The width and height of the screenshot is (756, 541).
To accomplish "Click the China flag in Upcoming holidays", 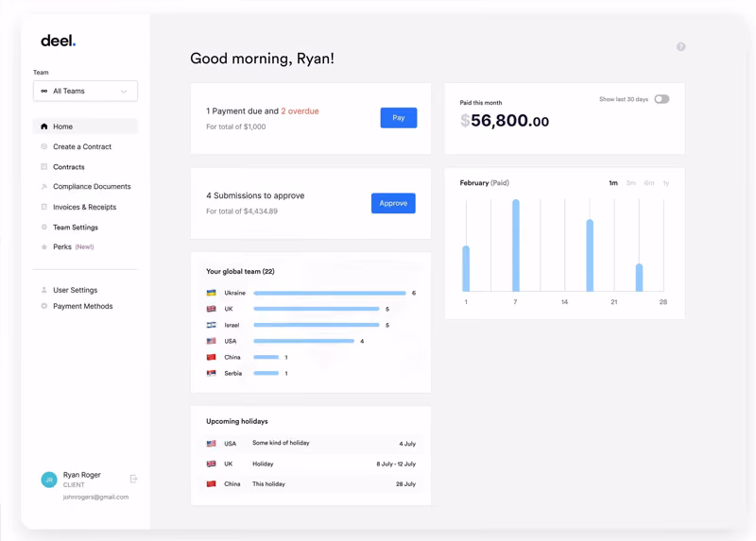I will (x=211, y=483).
